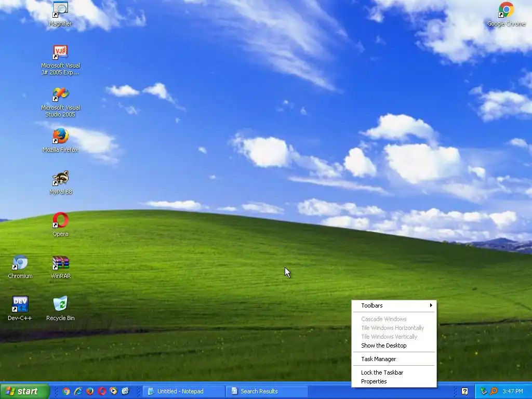Screen dimensions: 532x399
Task: Click the 3:47 PM clock
Action: (x=513, y=391)
